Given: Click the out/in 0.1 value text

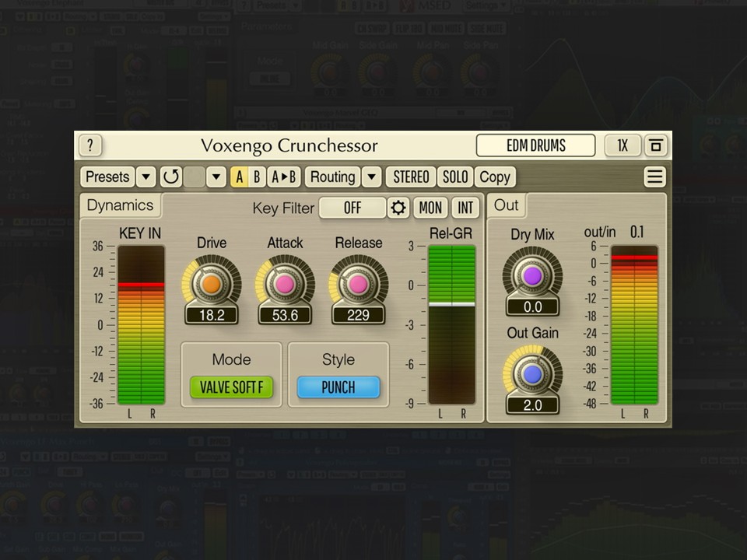Looking at the screenshot, I should (x=637, y=233).
